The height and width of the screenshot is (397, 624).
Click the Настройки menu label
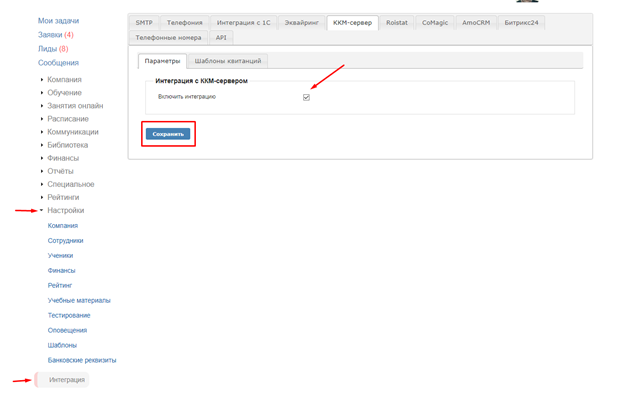pos(66,210)
